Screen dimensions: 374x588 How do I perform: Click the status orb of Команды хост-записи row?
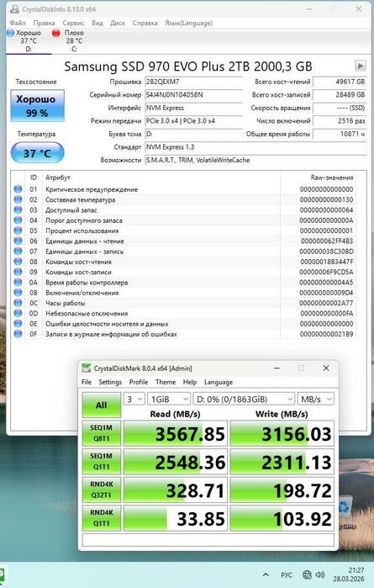click(x=18, y=272)
